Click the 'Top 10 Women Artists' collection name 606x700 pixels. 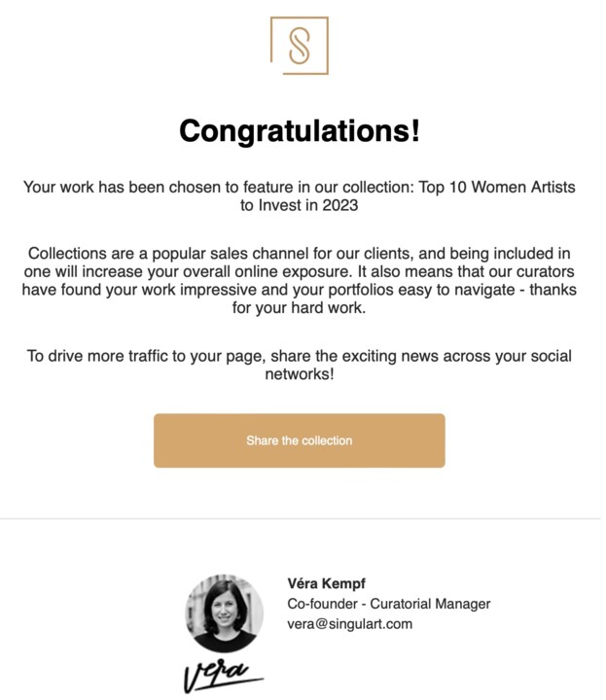tap(497, 187)
